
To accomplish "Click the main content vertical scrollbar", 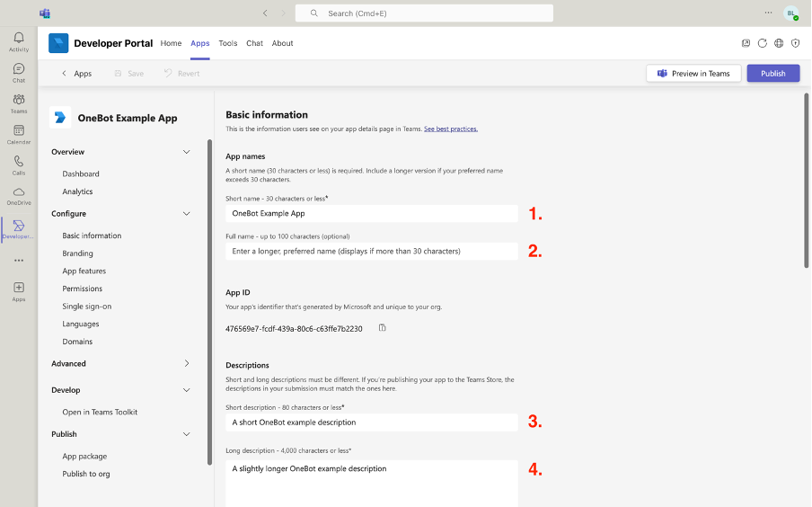I will (x=807, y=181).
